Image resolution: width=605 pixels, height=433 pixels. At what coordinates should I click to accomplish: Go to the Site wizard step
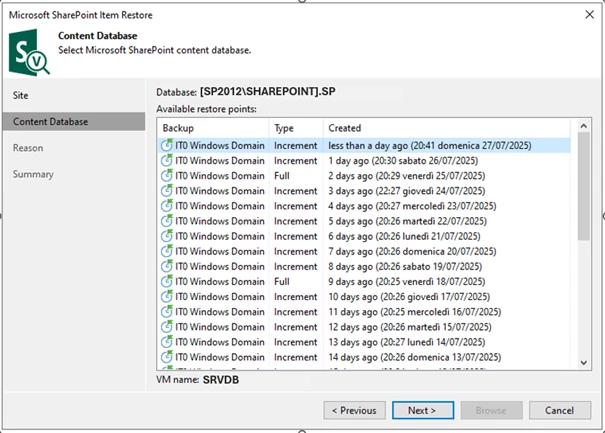coord(20,95)
